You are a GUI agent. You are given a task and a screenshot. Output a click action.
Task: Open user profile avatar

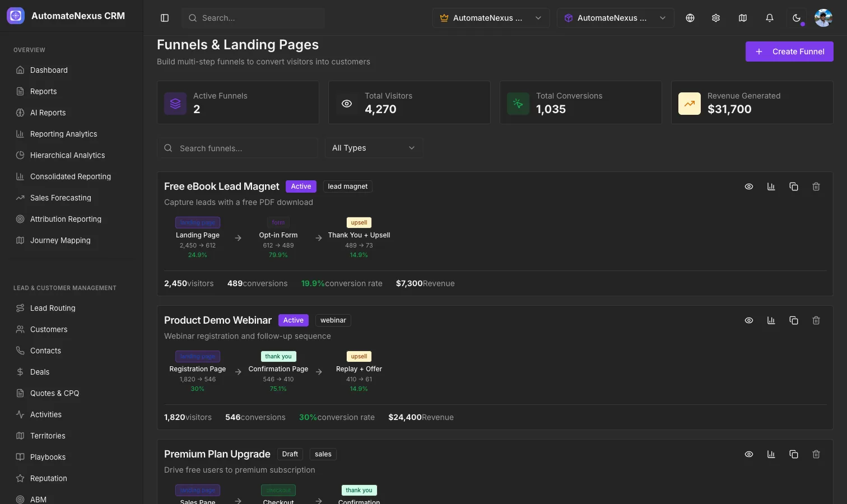point(823,18)
